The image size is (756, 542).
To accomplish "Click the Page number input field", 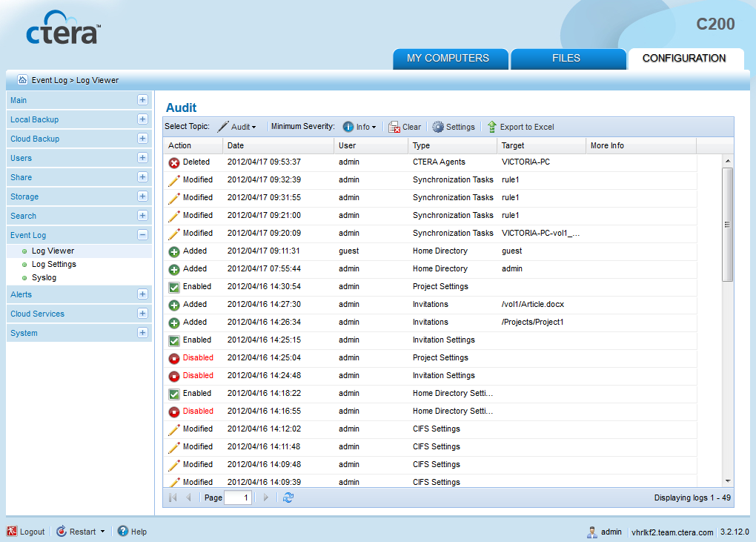I will (238, 498).
